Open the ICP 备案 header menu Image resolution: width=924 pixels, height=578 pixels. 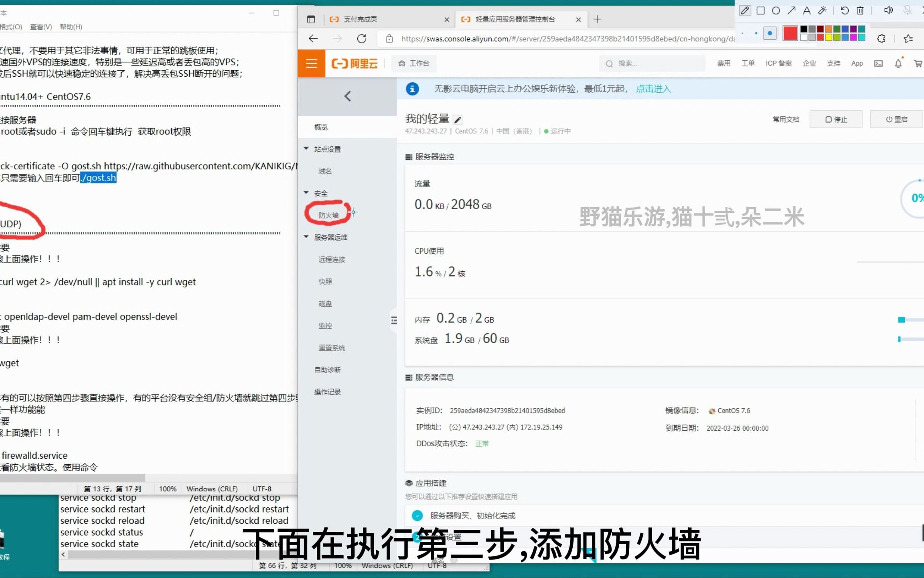(778, 63)
